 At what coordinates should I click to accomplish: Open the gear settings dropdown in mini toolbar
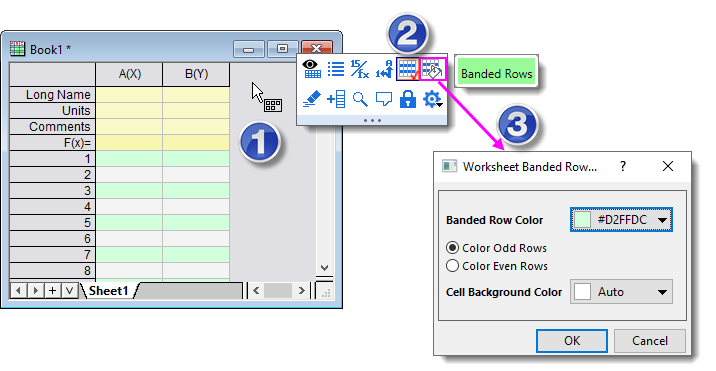coord(432,99)
